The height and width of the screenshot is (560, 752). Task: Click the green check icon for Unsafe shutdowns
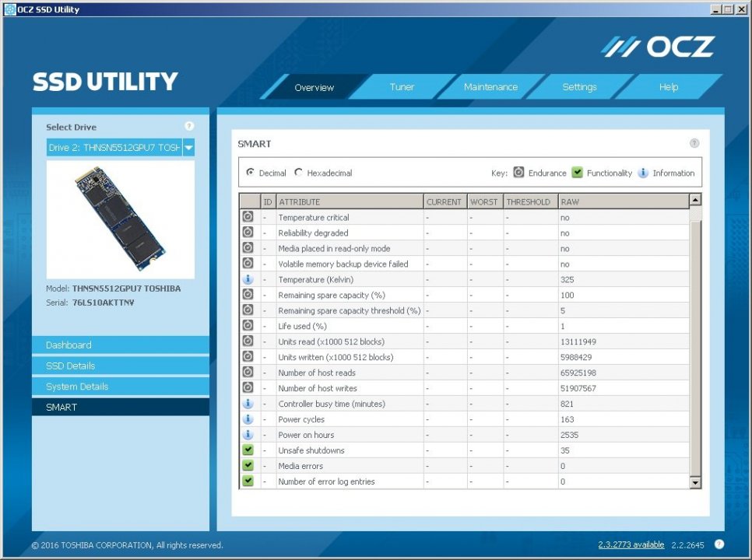pyautogui.click(x=248, y=450)
